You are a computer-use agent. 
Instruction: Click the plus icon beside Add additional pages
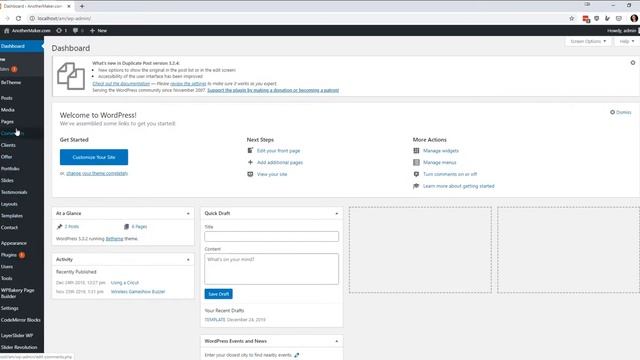click(x=250, y=162)
